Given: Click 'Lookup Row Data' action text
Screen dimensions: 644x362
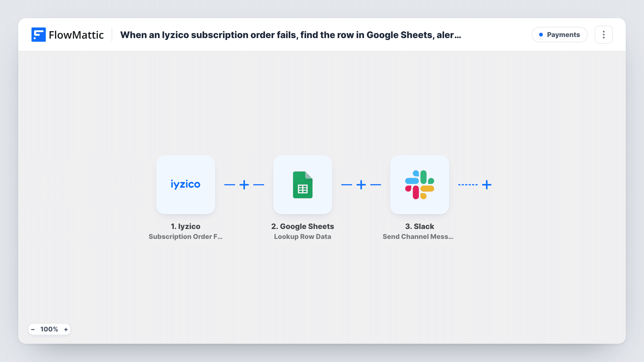Looking at the screenshot, I should (x=302, y=237).
